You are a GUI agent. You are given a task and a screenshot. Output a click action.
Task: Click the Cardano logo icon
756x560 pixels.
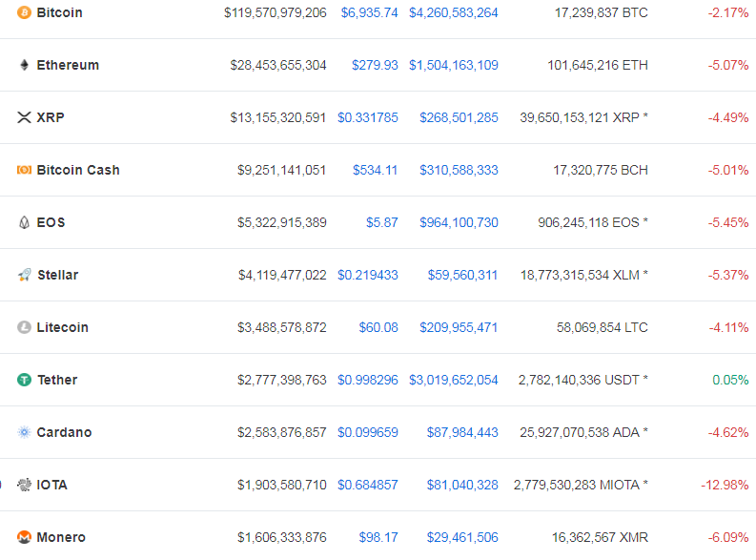[x=24, y=432]
